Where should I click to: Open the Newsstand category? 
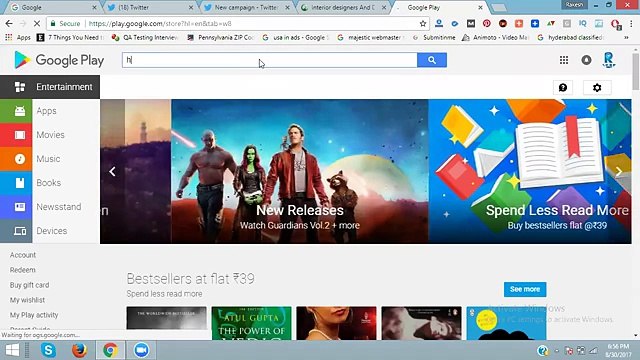point(59,207)
